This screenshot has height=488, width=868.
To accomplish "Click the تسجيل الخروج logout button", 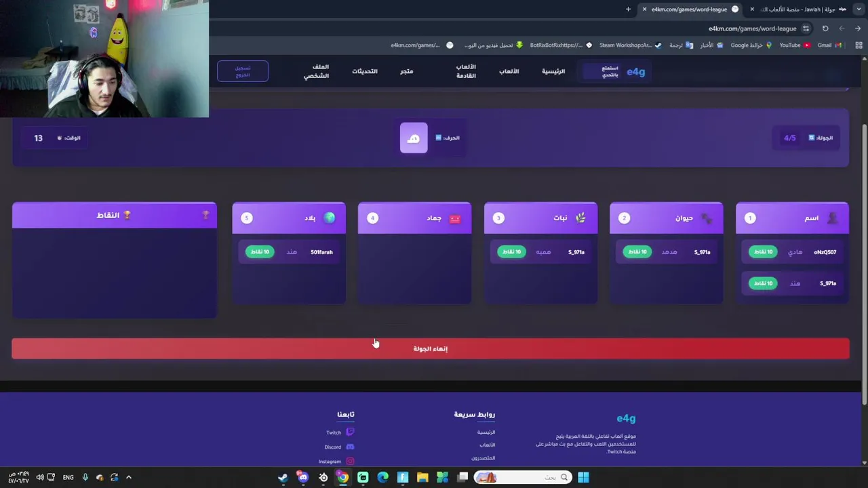I will 243,71.
